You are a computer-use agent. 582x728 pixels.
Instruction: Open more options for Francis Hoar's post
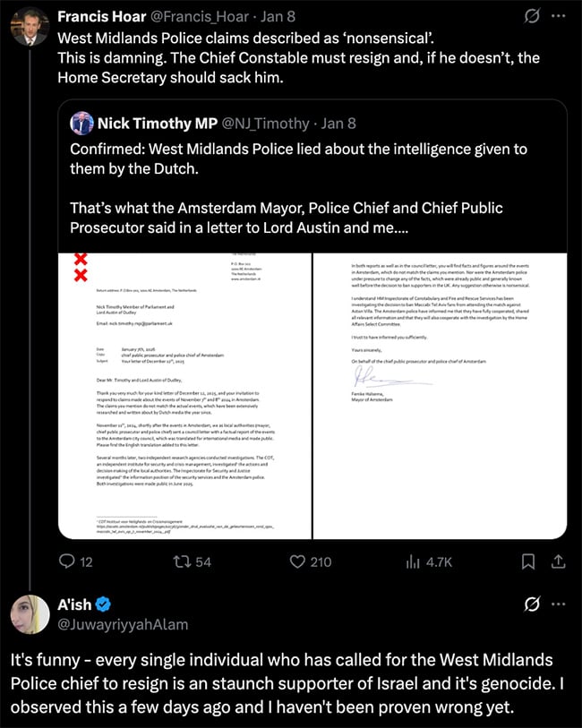pos(560,17)
